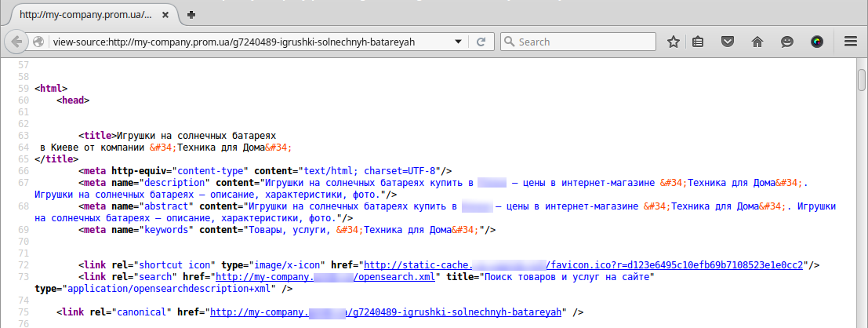The height and width of the screenshot is (328, 868).
Task: Click the vertical scrollbar thumb
Action: 862,80
